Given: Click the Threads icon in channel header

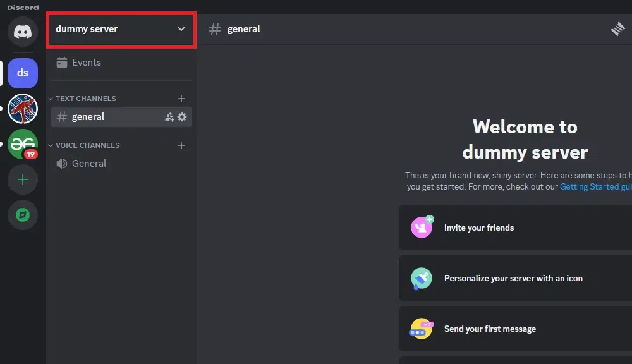Looking at the screenshot, I should click(x=618, y=29).
